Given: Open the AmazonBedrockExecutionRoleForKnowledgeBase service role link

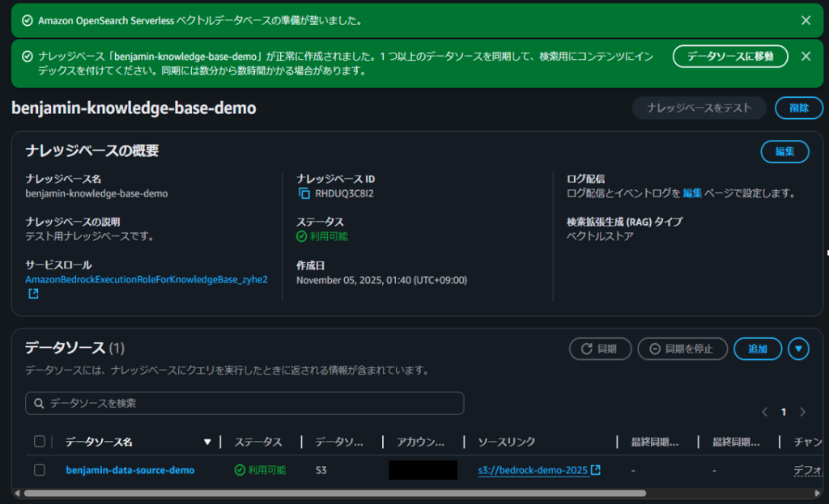Looking at the screenshot, I should point(147,279).
